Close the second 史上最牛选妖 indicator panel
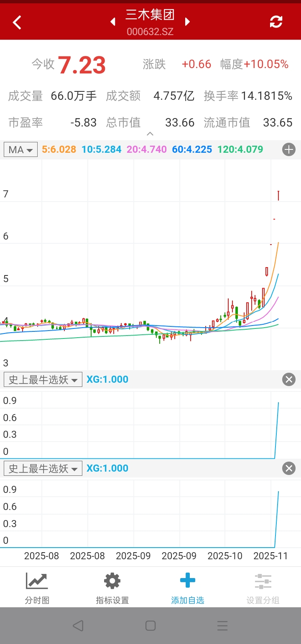 point(289,468)
